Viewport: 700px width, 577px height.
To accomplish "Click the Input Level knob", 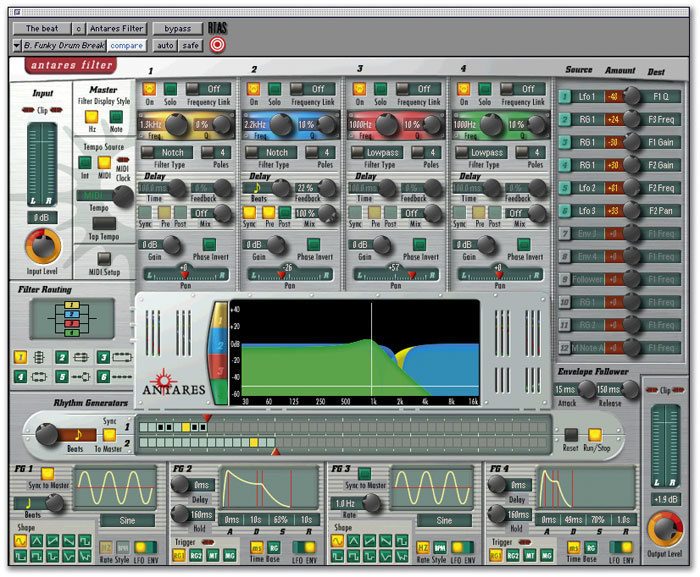I will [43, 247].
